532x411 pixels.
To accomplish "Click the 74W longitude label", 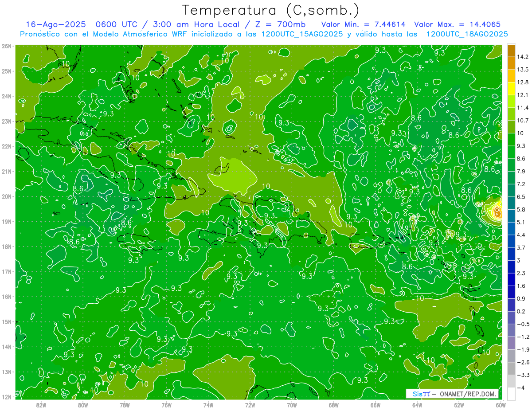I will (208, 405).
